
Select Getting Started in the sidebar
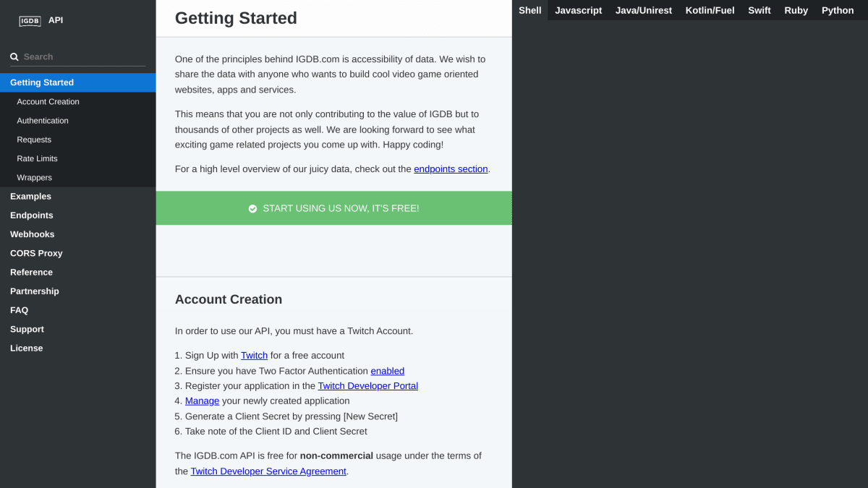coord(77,82)
